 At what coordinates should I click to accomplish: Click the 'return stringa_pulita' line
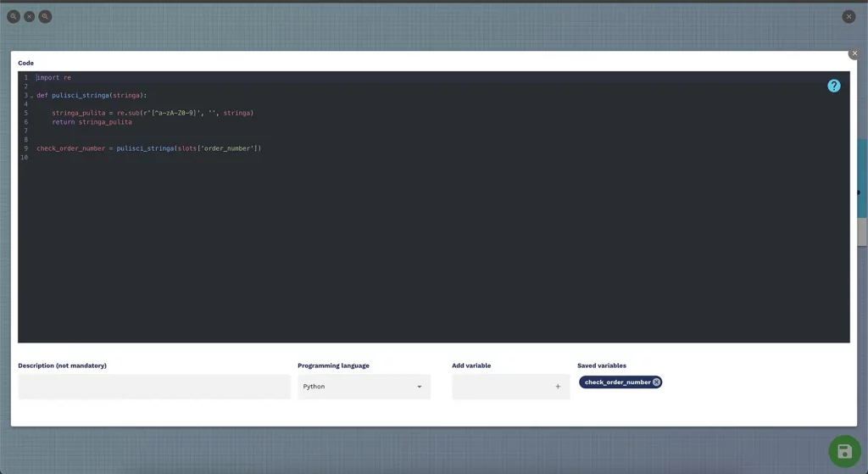click(x=92, y=122)
